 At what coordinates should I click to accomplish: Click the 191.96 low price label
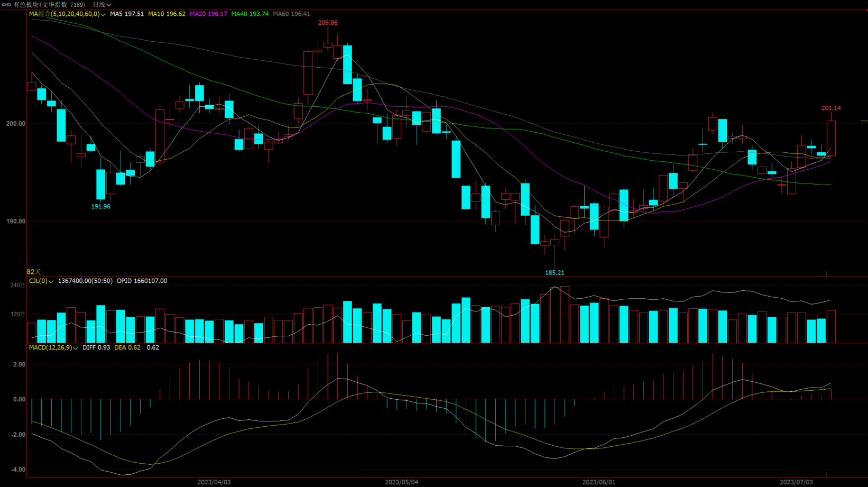point(100,207)
